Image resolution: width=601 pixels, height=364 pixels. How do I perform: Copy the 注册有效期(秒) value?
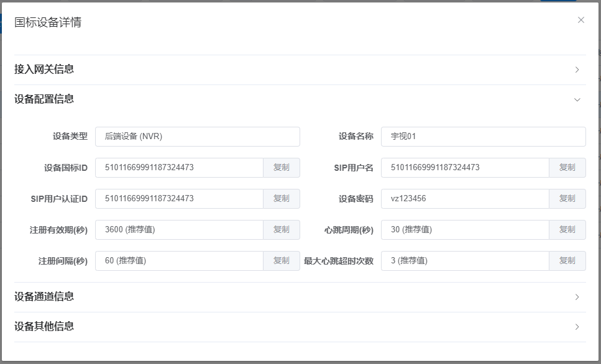coord(282,229)
